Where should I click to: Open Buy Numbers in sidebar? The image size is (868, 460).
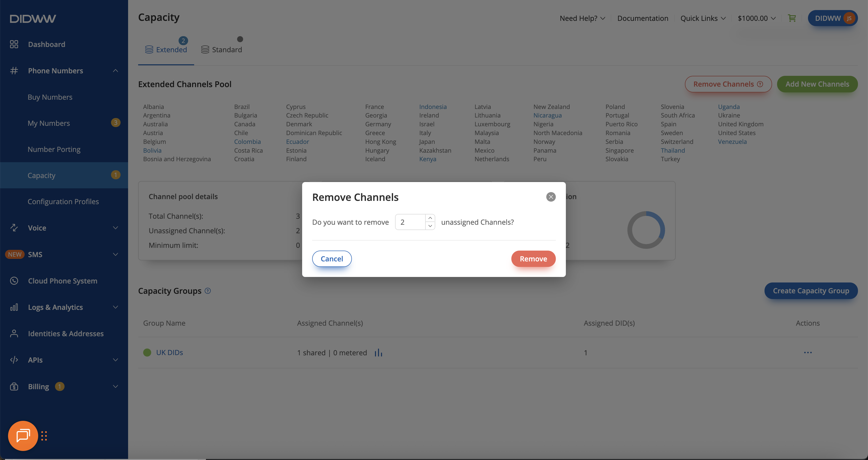click(50, 97)
